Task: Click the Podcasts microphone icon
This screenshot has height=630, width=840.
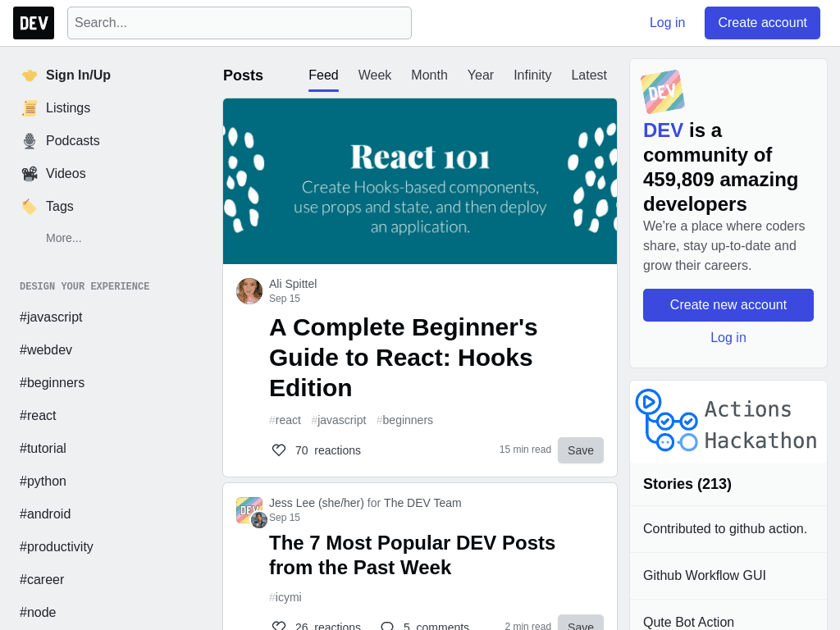Action: (30, 141)
